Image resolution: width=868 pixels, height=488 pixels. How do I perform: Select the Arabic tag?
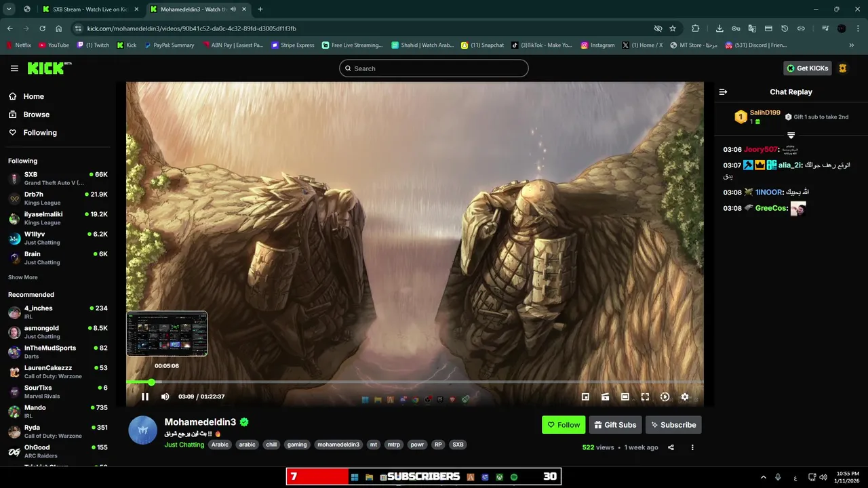(220, 445)
